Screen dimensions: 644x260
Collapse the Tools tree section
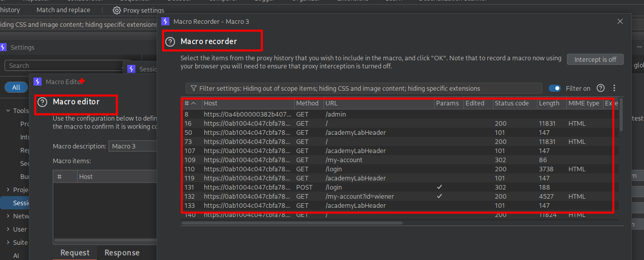point(8,111)
